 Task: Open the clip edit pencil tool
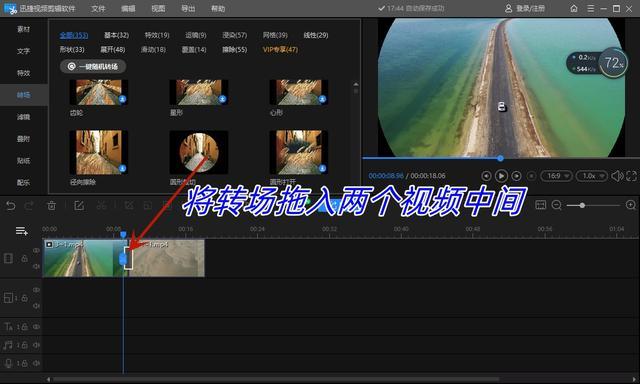point(79,206)
